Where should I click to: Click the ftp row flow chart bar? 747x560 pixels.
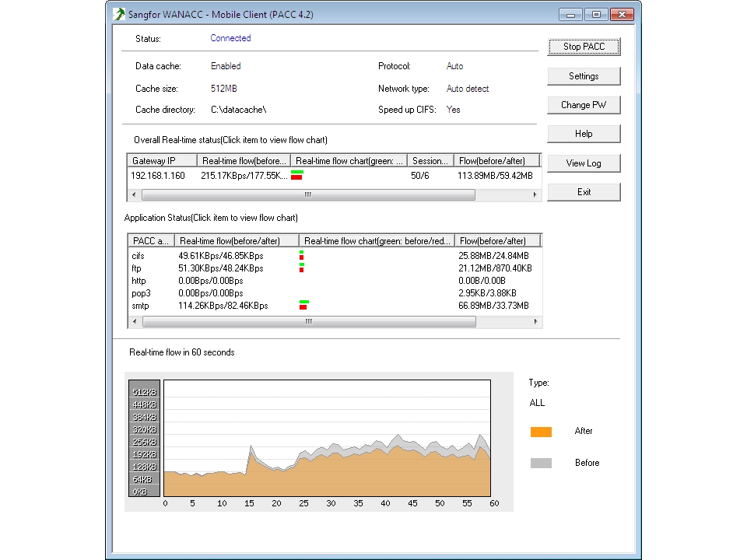click(x=301, y=268)
